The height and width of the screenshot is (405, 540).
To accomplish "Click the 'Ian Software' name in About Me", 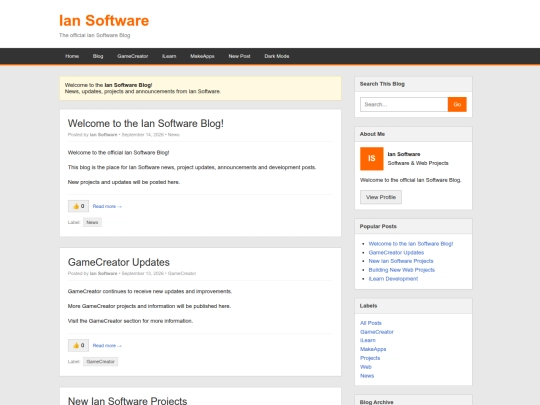I will [404, 154].
